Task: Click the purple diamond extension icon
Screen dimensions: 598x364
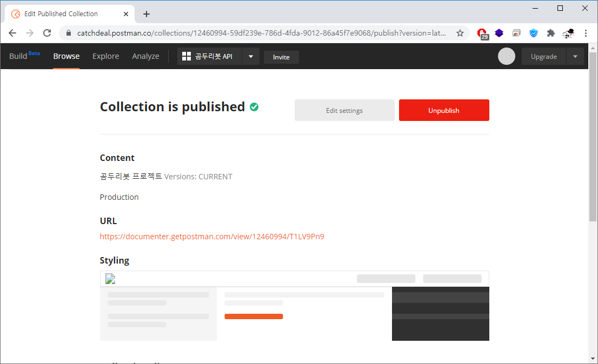Action: tap(499, 33)
